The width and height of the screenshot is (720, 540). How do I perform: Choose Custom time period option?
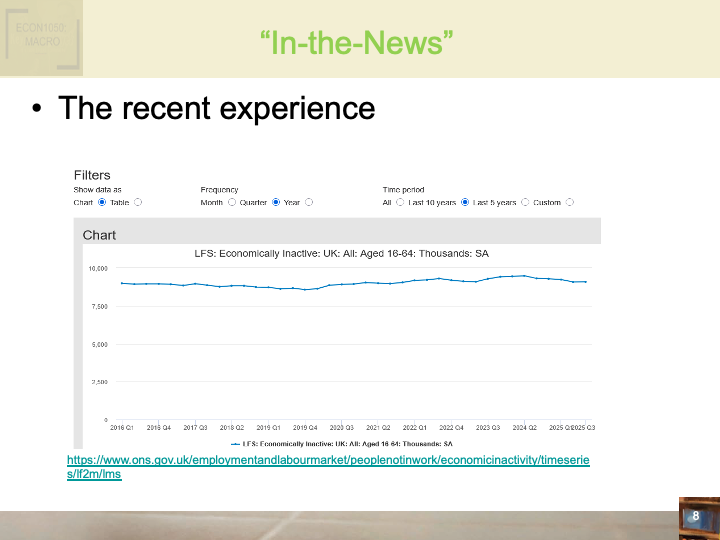(x=570, y=202)
